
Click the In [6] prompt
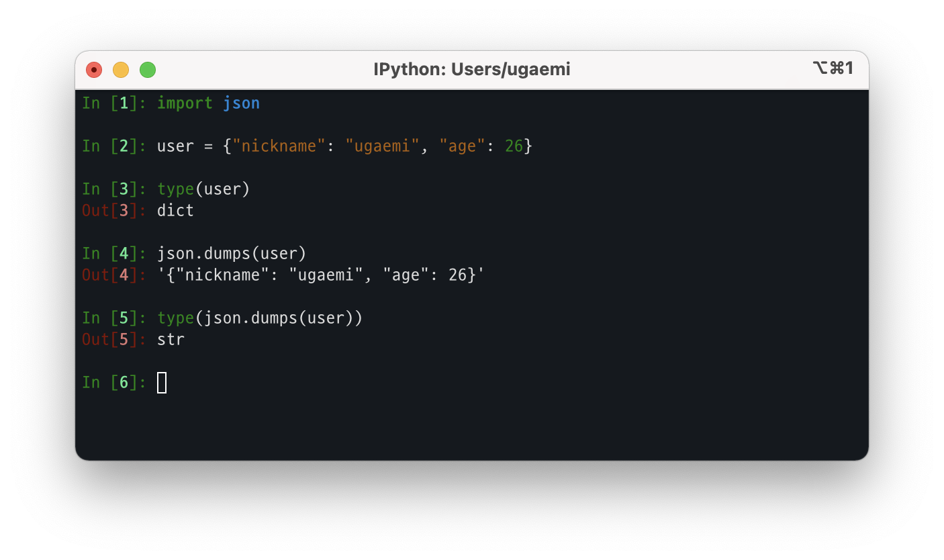click(x=115, y=383)
